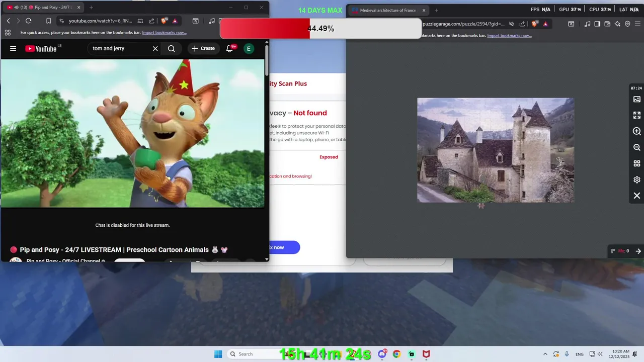Open the YouTube account avatar 'E'

coord(249,49)
